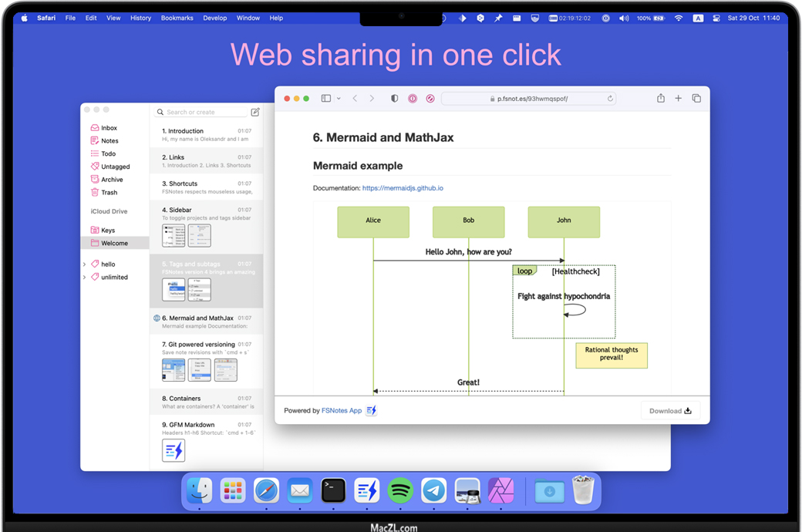The width and height of the screenshot is (802, 532).
Task: Click the new note compose icon
Action: pos(255,112)
